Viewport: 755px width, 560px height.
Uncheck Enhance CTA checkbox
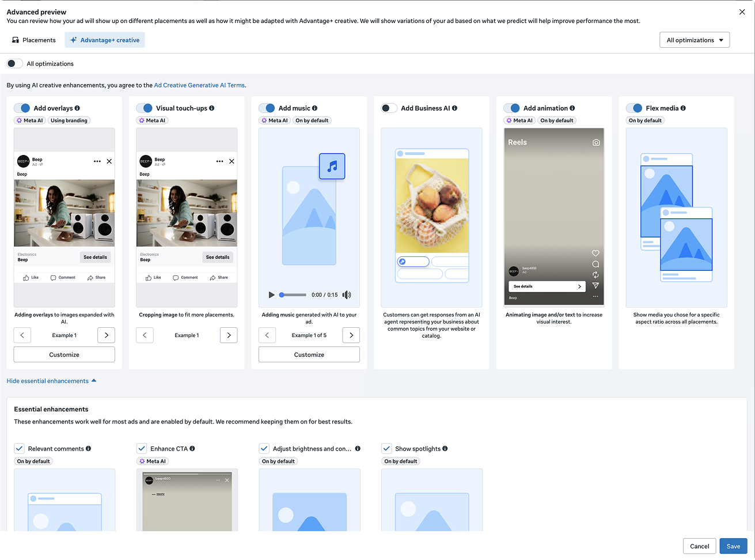(x=142, y=449)
